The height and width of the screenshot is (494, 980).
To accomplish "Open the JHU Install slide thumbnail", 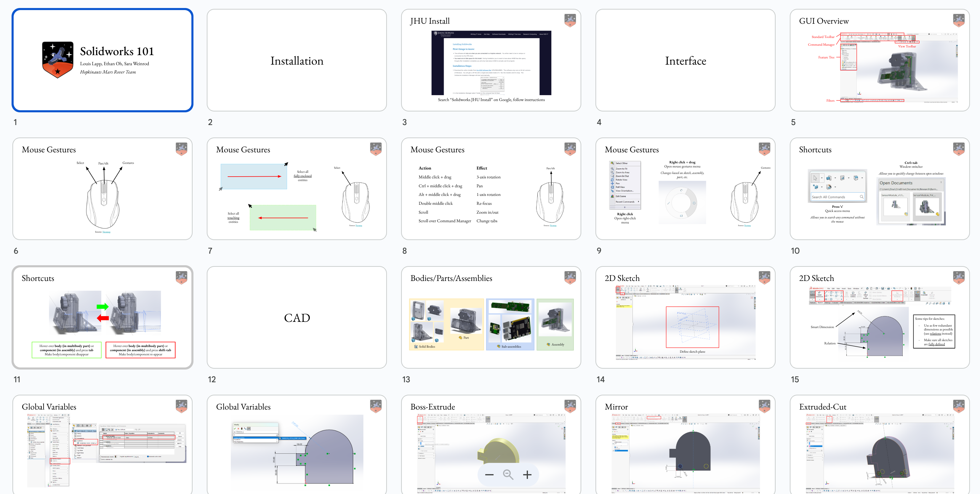I will pyautogui.click(x=491, y=60).
